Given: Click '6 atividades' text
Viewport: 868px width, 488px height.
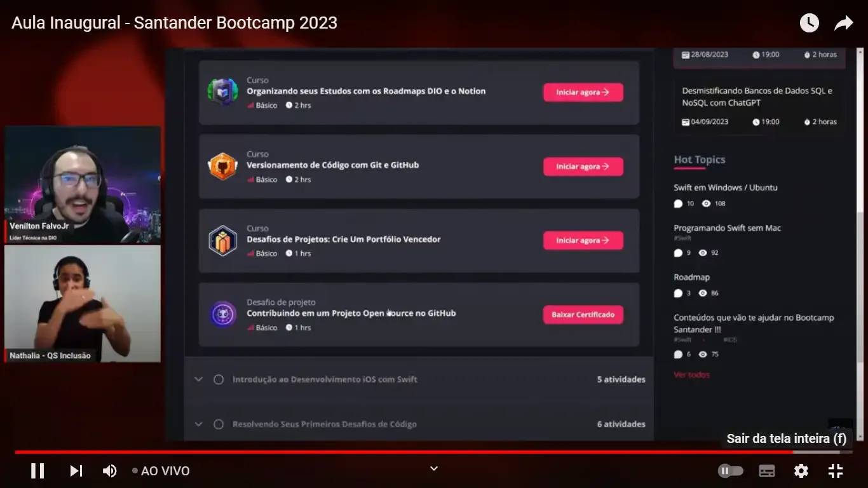Looking at the screenshot, I should click(x=621, y=424).
